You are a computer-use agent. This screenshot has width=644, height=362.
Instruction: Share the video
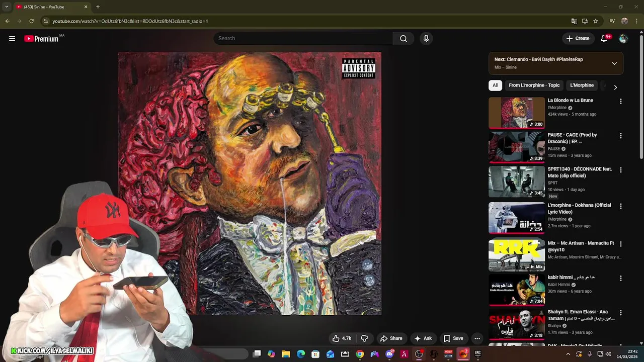coord(391,338)
